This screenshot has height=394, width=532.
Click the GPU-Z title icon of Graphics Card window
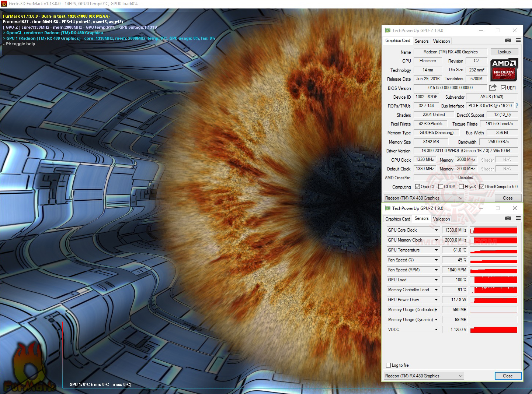(387, 31)
